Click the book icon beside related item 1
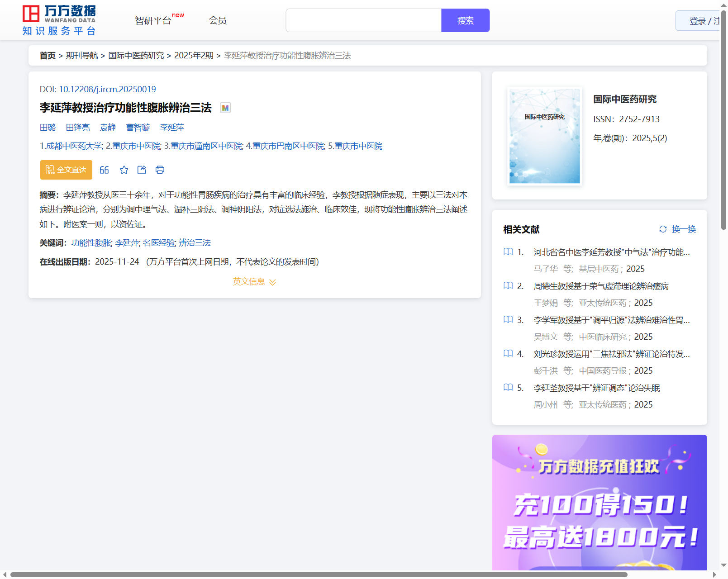The image size is (728, 579). coord(508,252)
